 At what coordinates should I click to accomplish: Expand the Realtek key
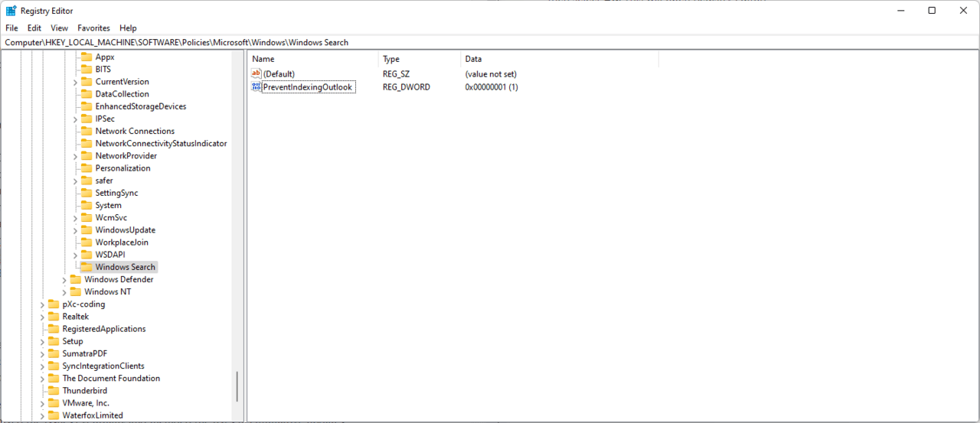42,317
